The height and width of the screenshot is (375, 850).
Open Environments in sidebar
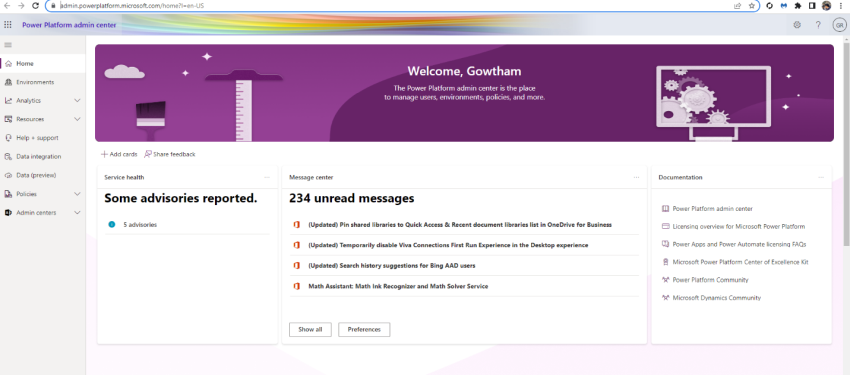(x=43, y=82)
